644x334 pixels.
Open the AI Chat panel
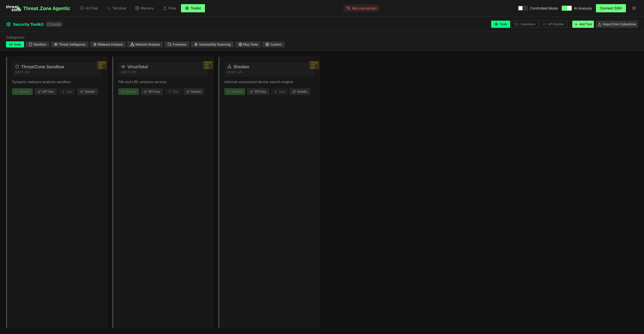point(89,8)
